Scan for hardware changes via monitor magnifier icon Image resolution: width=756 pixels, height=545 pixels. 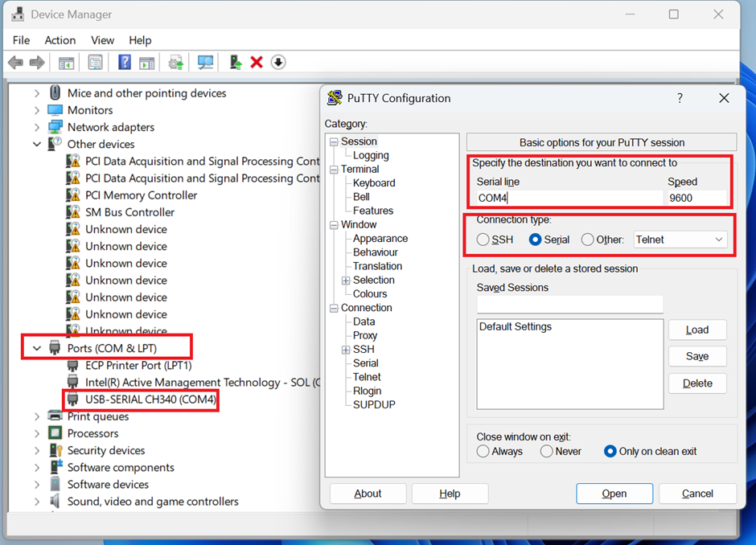click(205, 62)
